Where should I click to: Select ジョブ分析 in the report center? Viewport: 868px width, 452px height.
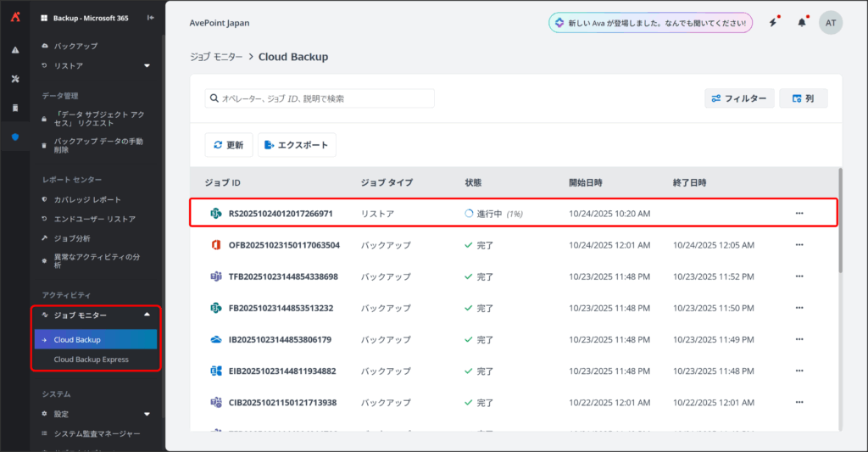71,238
